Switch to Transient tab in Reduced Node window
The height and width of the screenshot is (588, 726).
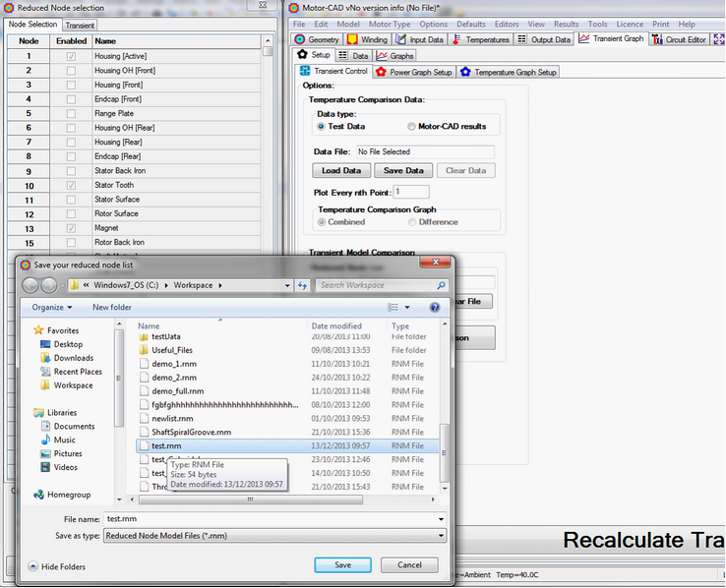tap(80, 26)
